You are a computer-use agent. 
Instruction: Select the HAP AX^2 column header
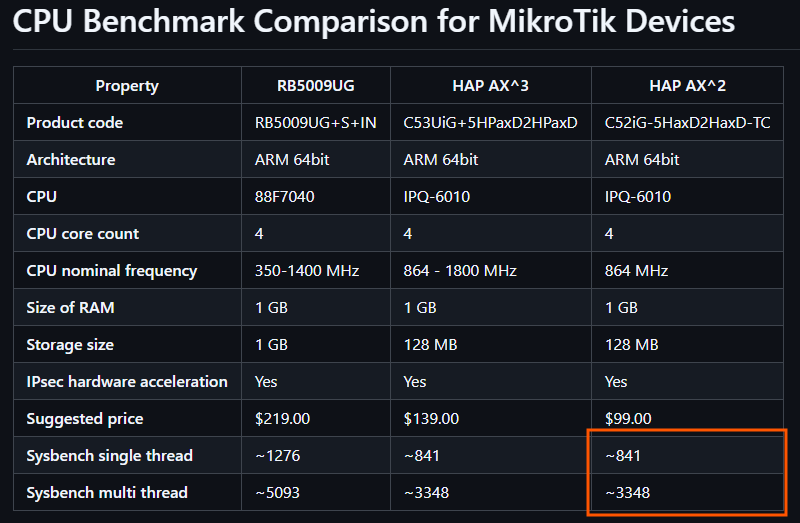687,86
